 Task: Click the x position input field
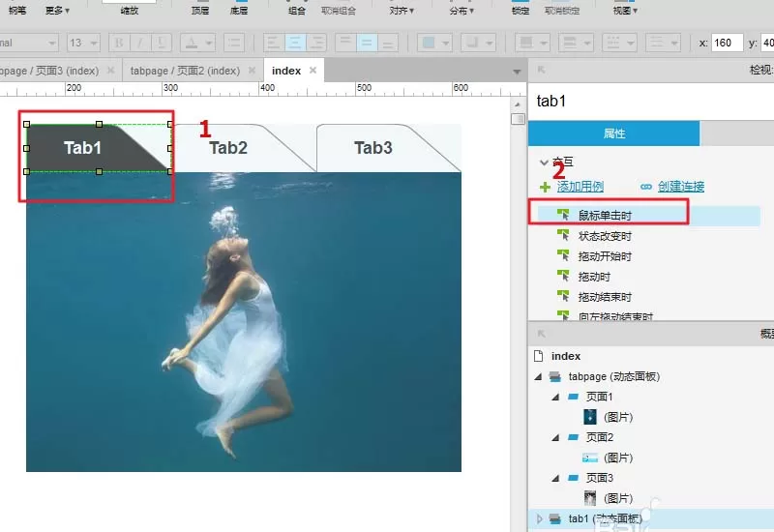click(x=728, y=43)
